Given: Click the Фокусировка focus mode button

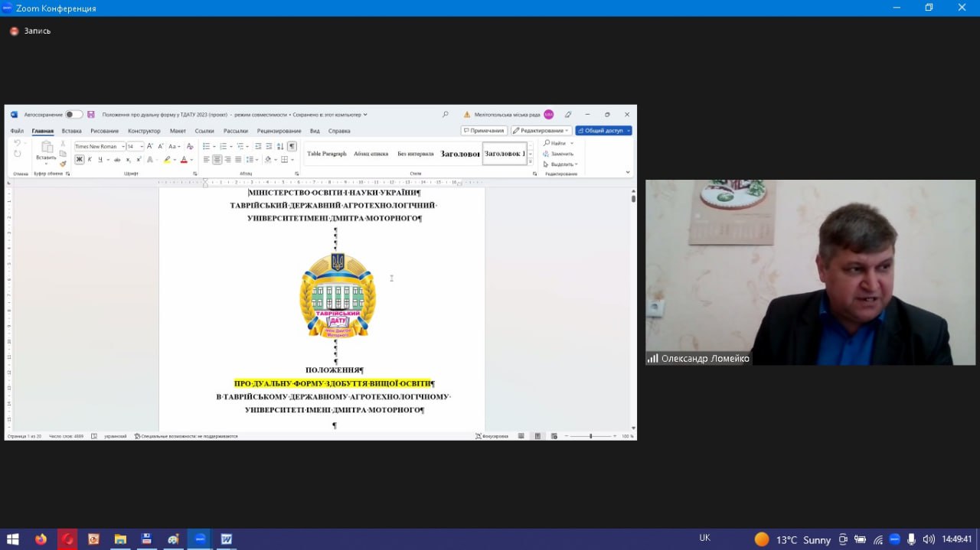Looking at the screenshot, I should tap(492, 436).
